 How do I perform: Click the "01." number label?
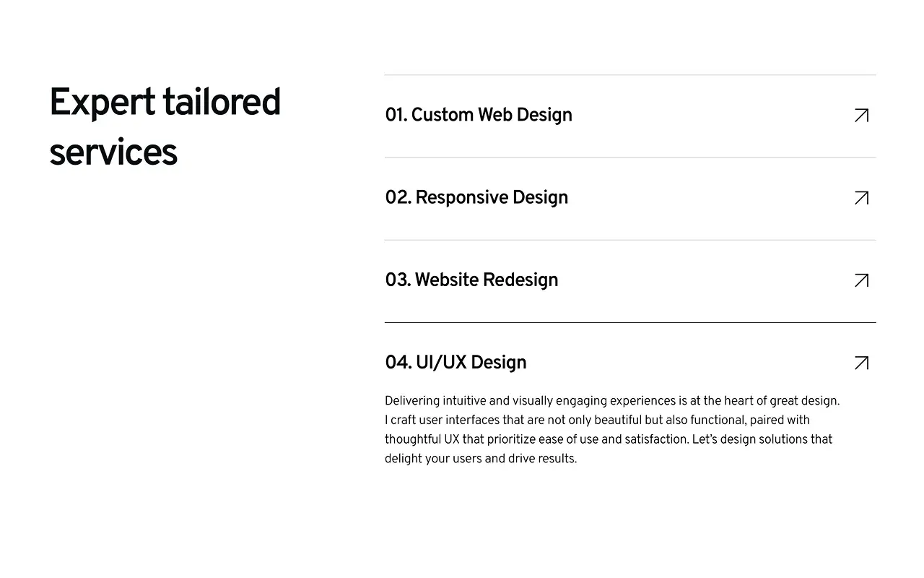coord(396,116)
